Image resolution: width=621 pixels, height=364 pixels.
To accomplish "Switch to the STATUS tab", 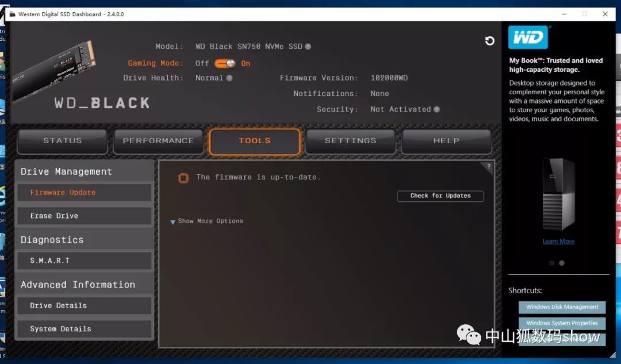I will [x=62, y=141].
